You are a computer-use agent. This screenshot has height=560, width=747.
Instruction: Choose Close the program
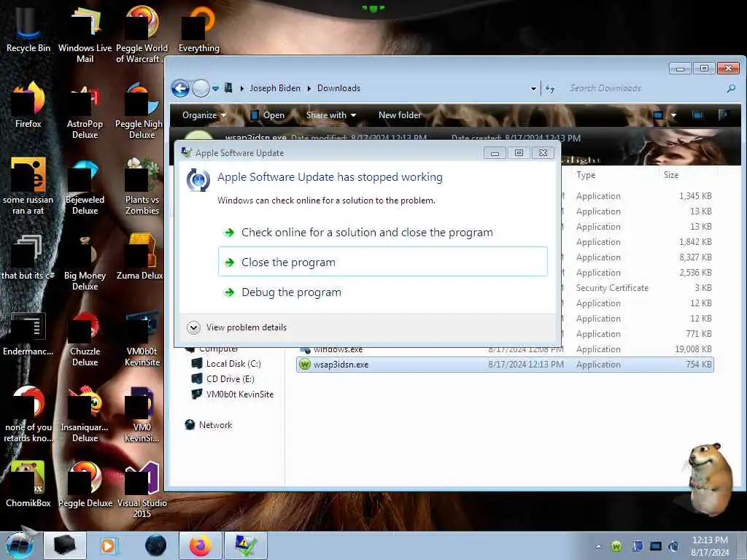click(382, 262)
